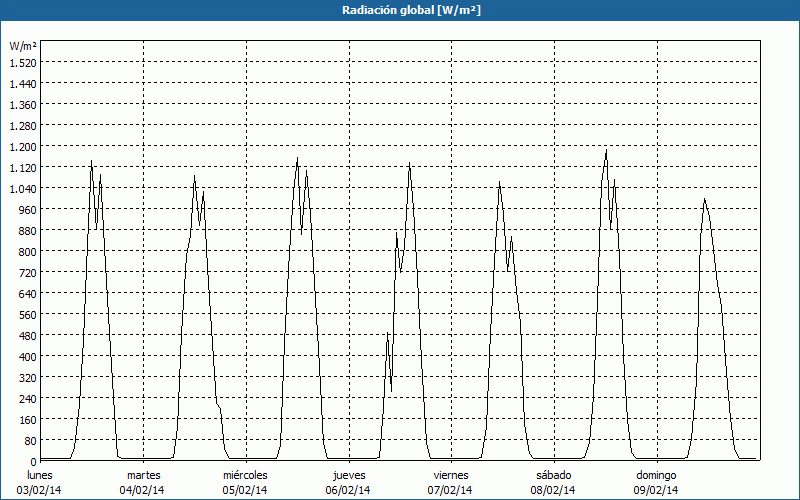Select the 1.440 y-axis label
This screenshot has width=800, height=500.
click(23, 84)
